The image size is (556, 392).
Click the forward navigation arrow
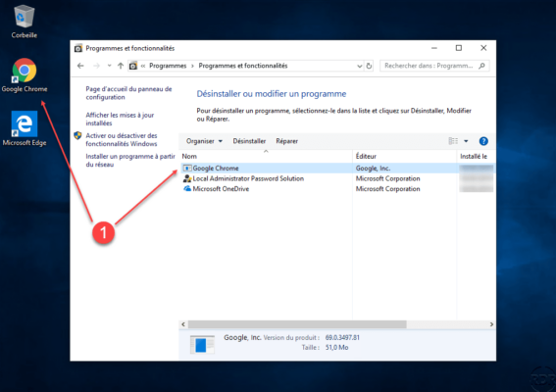(x=96, y=66)
